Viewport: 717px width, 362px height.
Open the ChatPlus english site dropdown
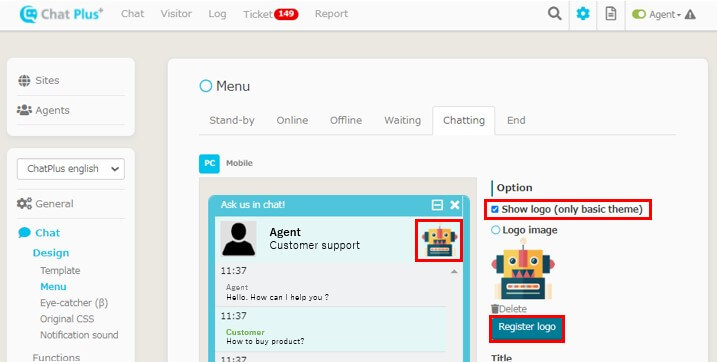[71, 169]
